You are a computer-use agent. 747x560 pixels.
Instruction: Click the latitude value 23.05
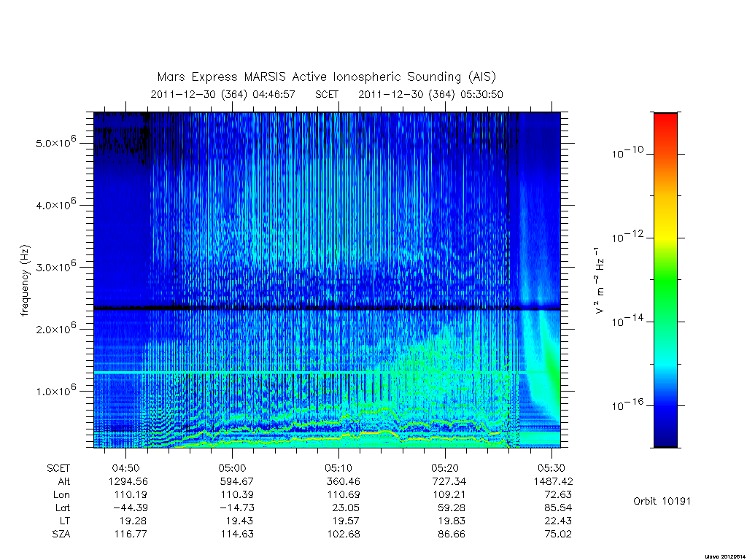[x=346, y=507]
